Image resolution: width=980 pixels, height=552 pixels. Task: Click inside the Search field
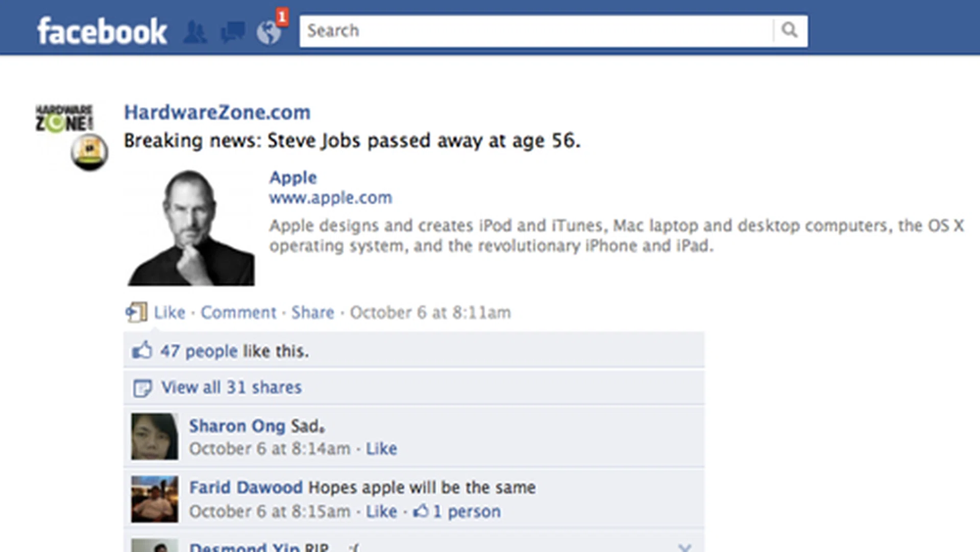tap(536, 31)
